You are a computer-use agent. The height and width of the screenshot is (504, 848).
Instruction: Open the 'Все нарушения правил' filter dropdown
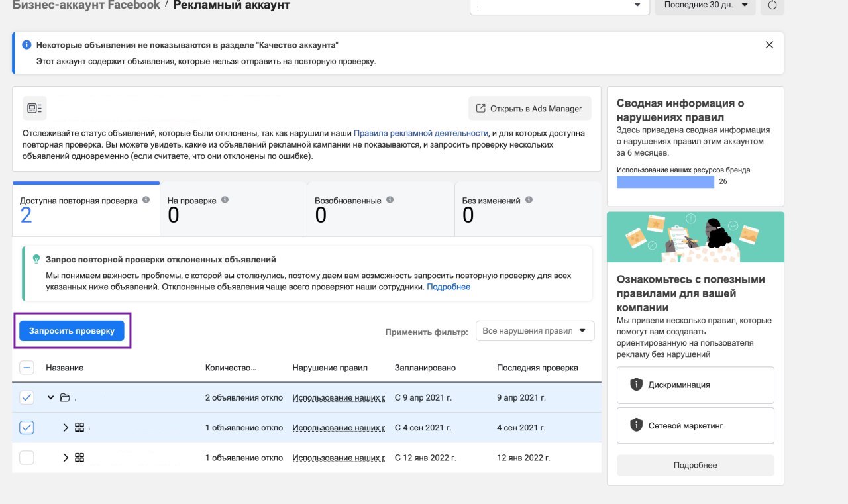pos(535,330)
